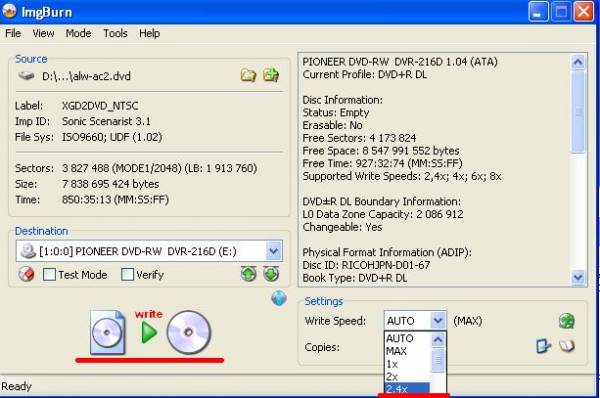Click the open book icon in Settings
The height and width of the screenshot is (398, 600).
click(567, 346)
